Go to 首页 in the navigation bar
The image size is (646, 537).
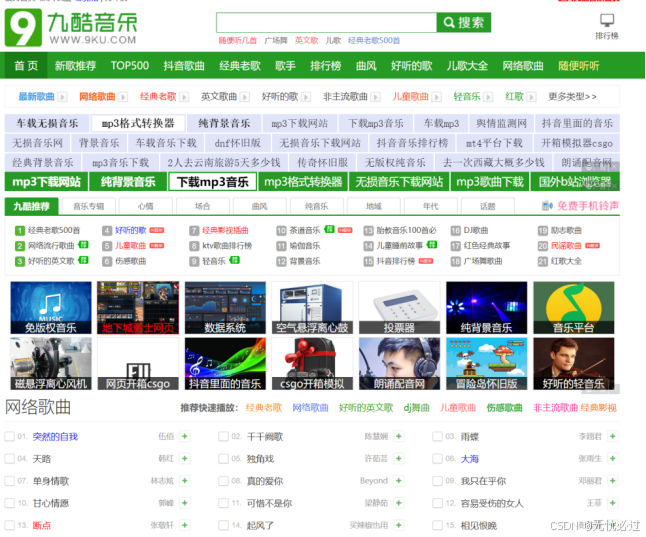pyautogui.click(x=26, y=66)
